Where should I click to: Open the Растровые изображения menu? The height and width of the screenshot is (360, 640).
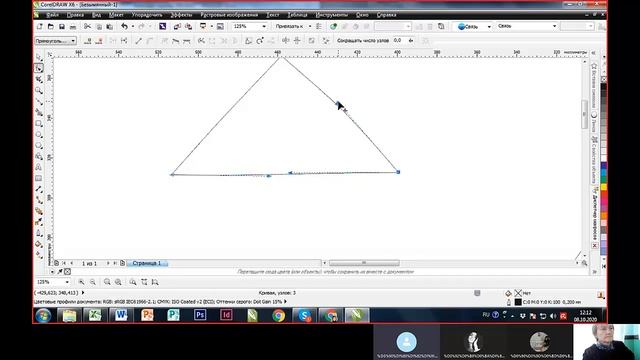tap(229, 15)
